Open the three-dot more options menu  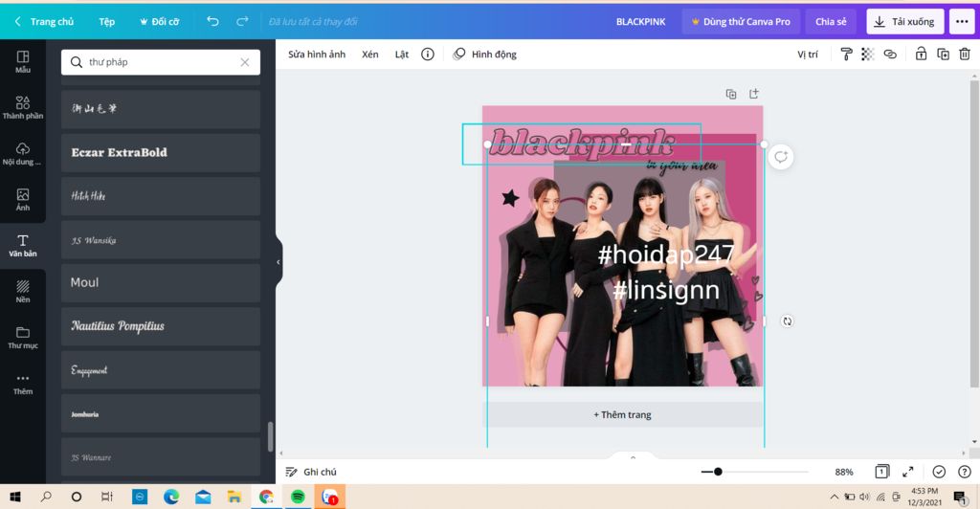(962, 21)
